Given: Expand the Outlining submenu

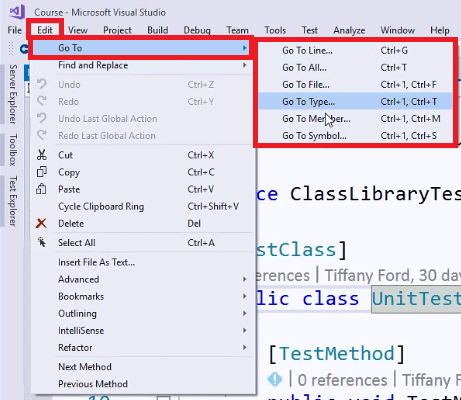Looking at the screenshot, I should pos(143,313).
